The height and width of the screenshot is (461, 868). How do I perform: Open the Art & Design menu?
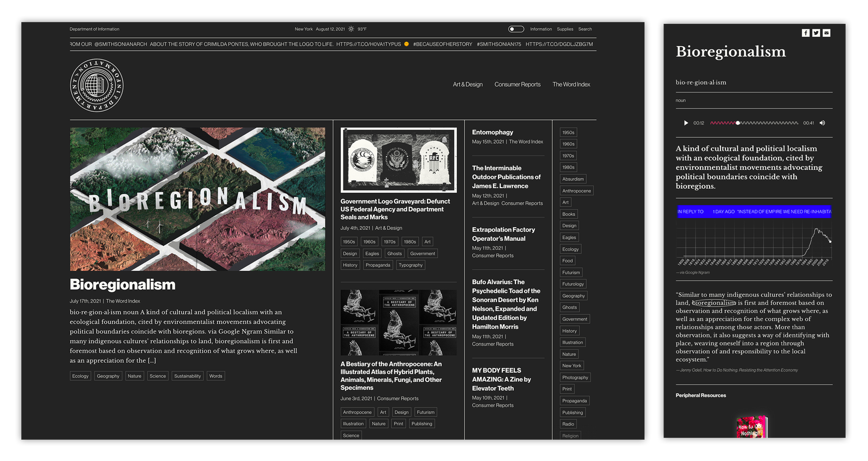(468, 85)
